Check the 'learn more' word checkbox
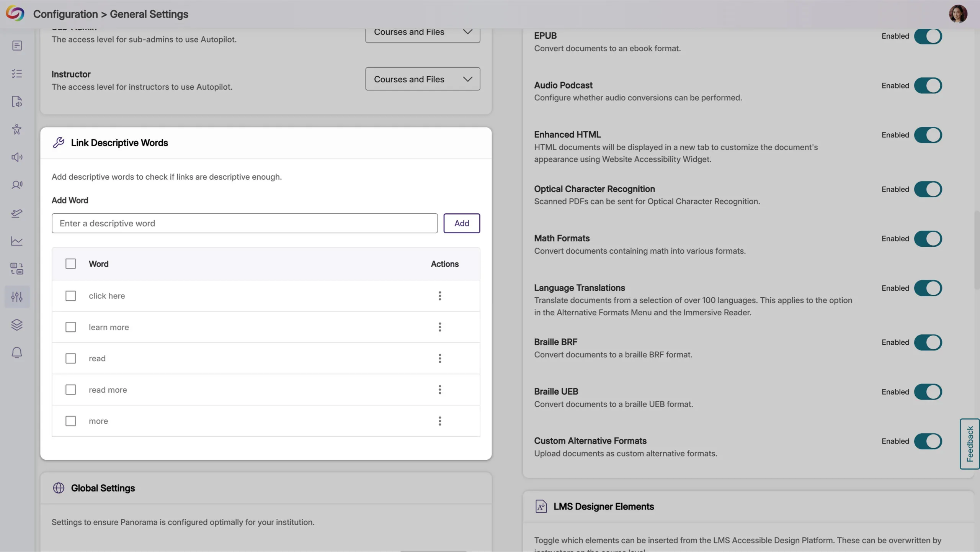Screen dimensions: 980x552 tap(70, 327)
